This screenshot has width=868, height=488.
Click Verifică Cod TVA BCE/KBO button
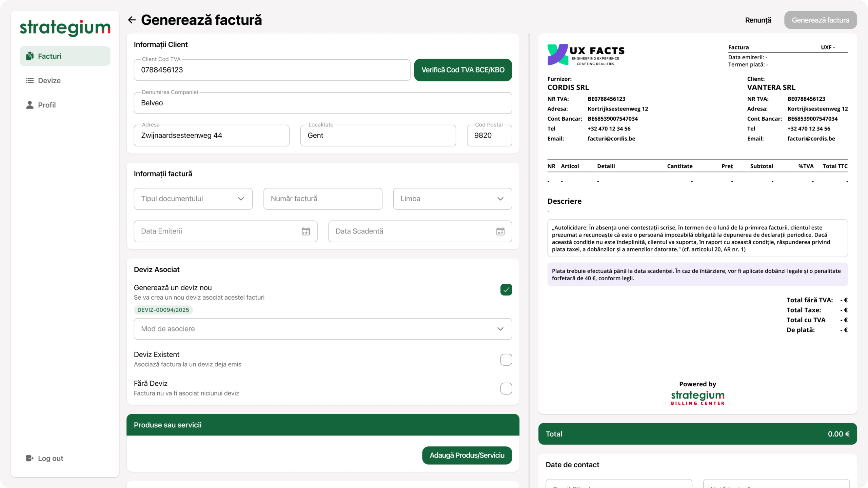[x=463, y=70]
